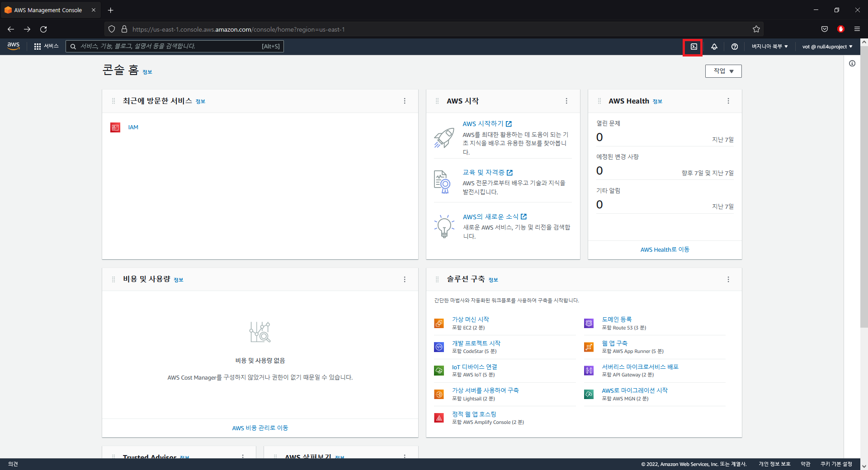The image size is (868, 470).
Task: Open the info panel icon at right edge
Action: (x=852, y=63)
